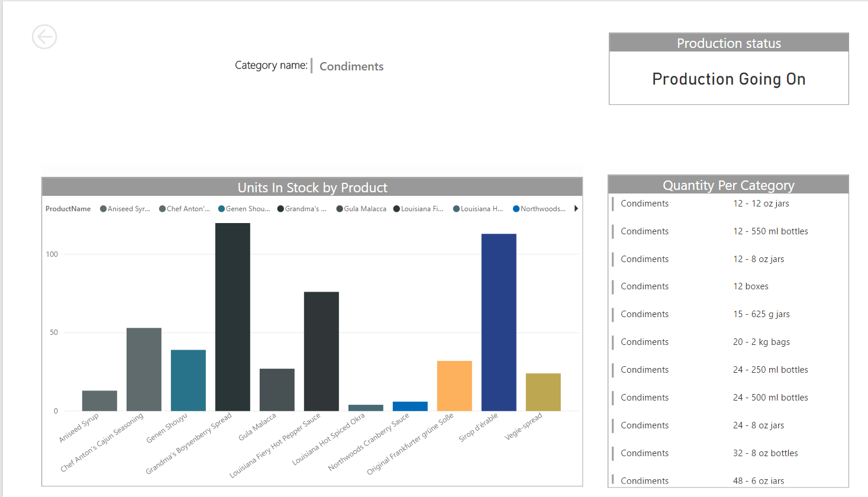Image resolution: width=868 pixels, height=497 pixels.
Task: Select the Aniseed Syrup legend marker
Action: [102, 208]
